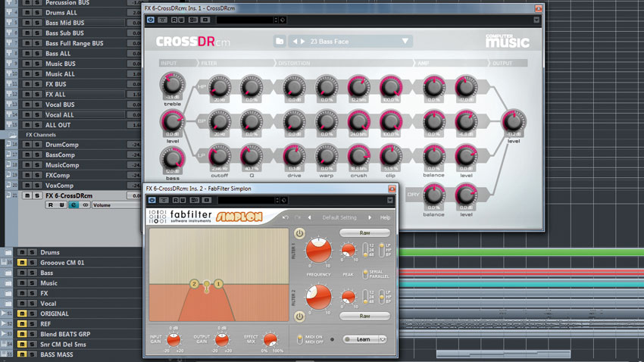Open the 23 Bass Face preset dropdown
The width and height of the screenshot is (644, 362).
click(x=405, y=41)
